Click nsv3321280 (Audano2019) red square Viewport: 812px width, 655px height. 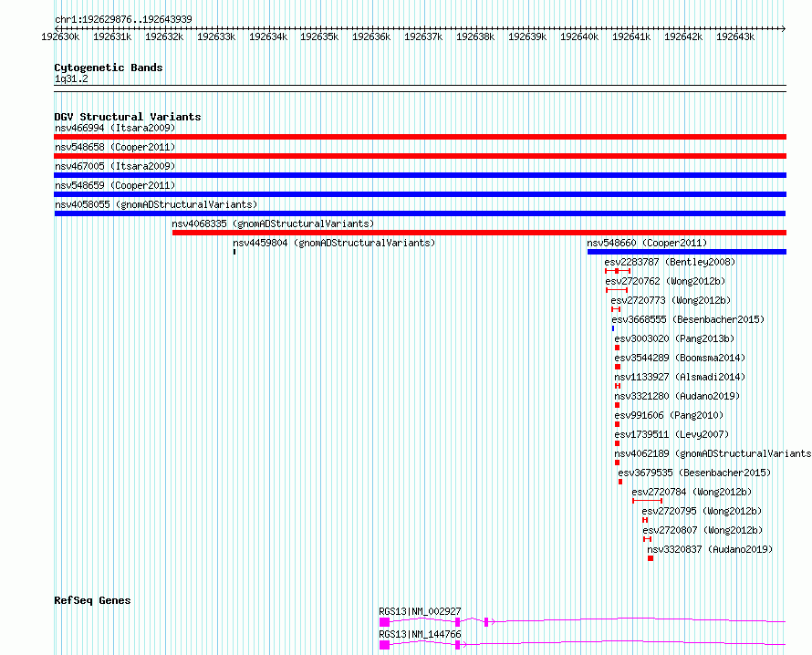click(x=618, y=405)
